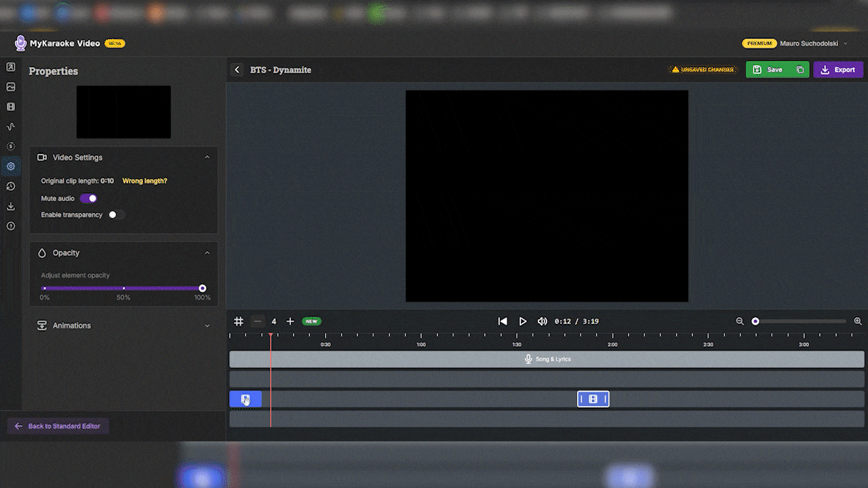Click the BETA badge beside the logo

115,43
